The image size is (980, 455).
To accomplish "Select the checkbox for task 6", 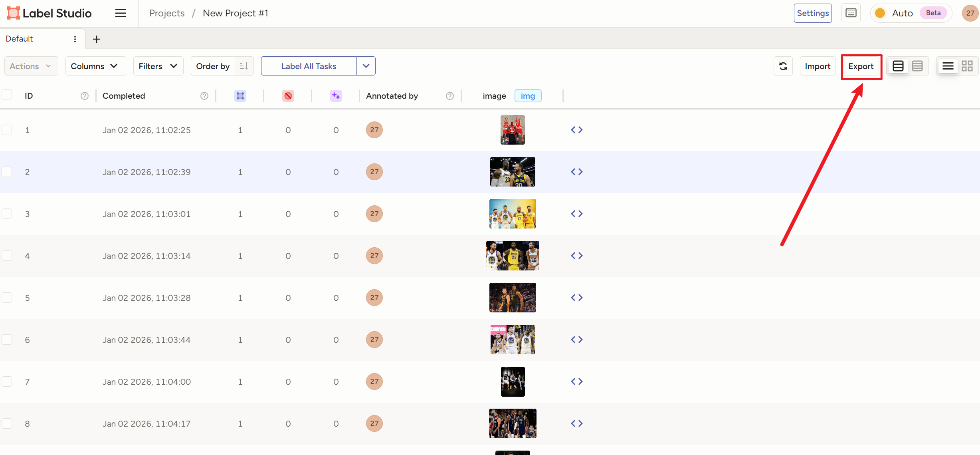I will (x=7, y=340).
